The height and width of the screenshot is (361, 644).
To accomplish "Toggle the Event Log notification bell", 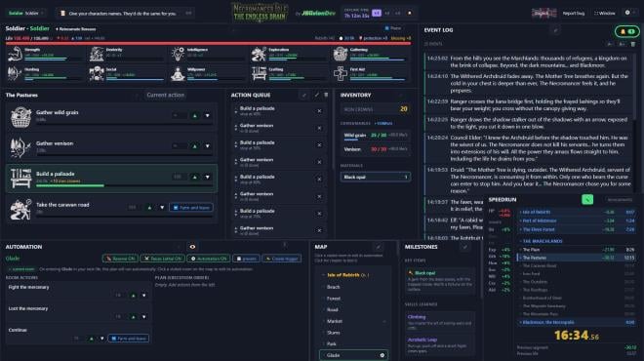I will click(x=626, y=31).
